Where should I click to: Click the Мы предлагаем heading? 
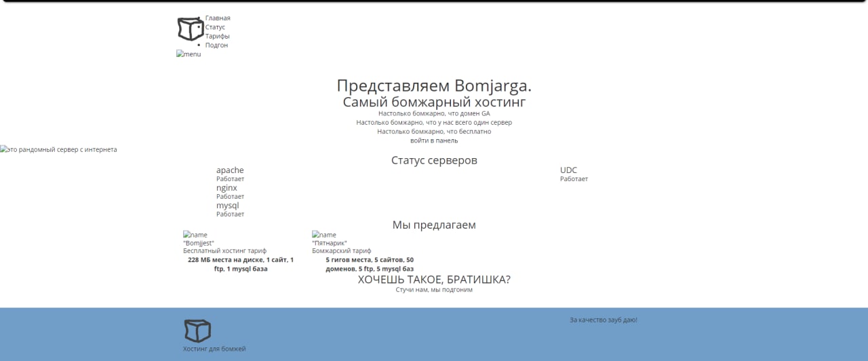coord(434,225)
